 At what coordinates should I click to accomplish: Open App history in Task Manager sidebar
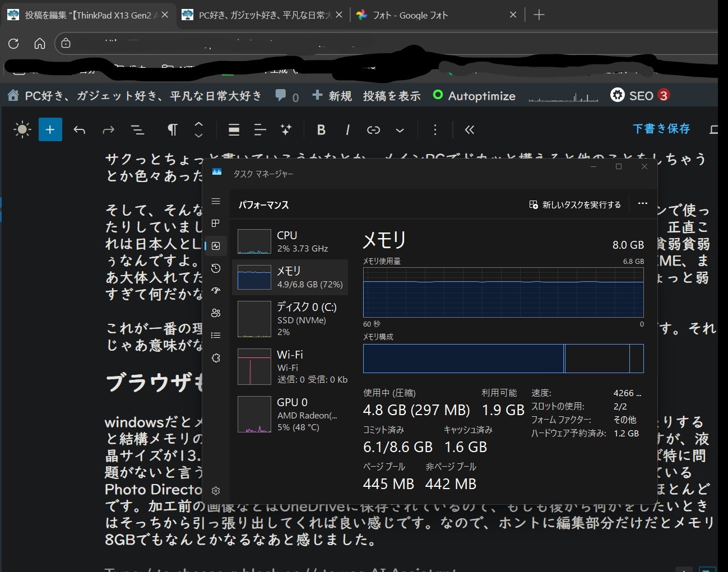click(216, 268)
